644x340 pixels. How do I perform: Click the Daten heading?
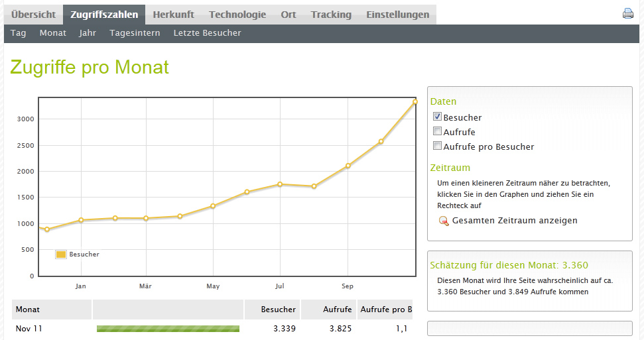click(x=443, y=101)
